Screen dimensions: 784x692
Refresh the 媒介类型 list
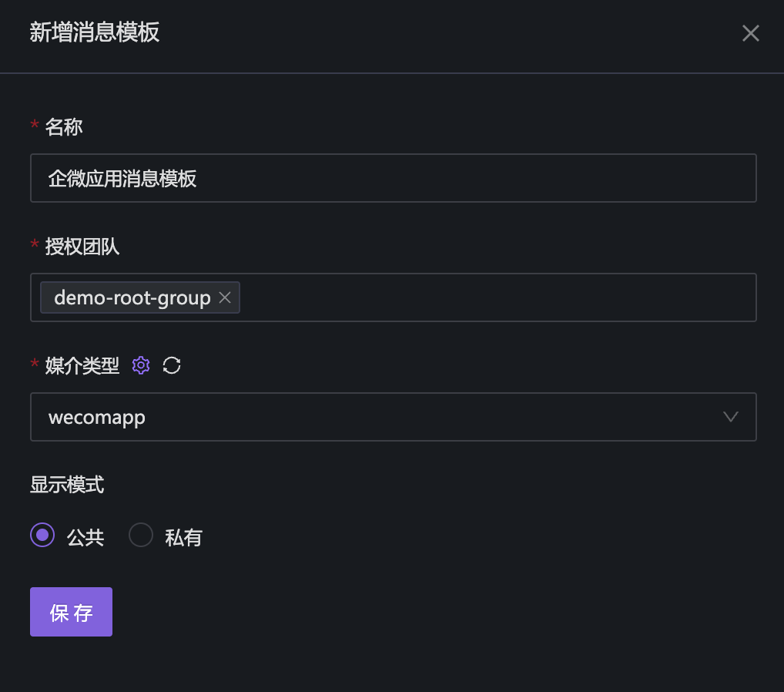click(172, 365)
